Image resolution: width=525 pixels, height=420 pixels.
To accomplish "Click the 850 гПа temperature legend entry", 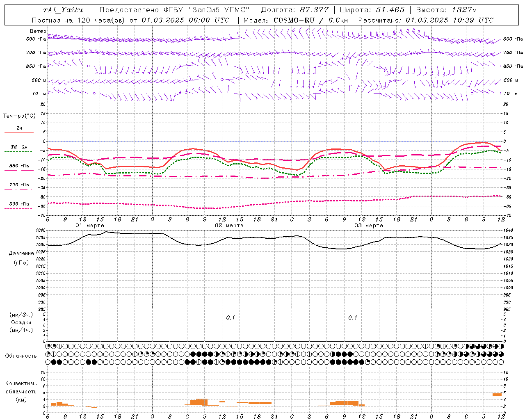I will (x=19, y=166).
